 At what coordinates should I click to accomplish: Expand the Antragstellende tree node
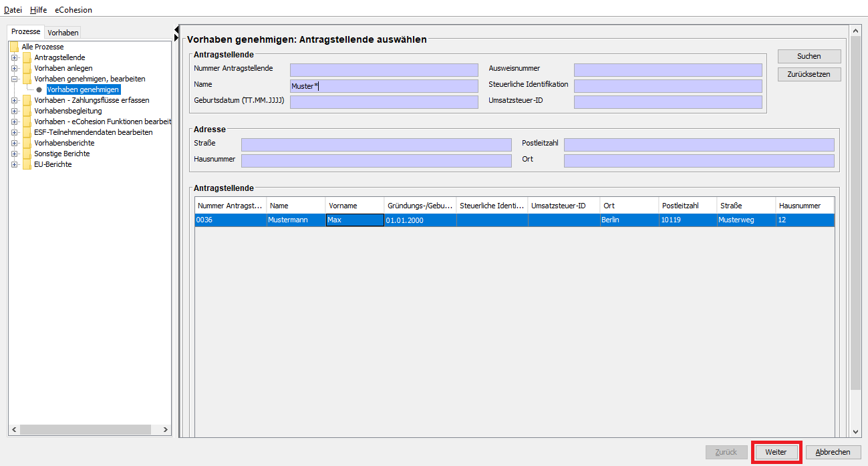click(x=14, y=57)
